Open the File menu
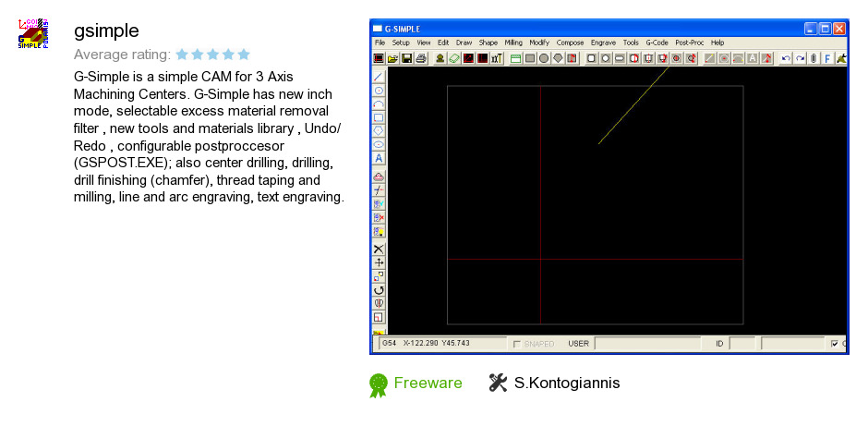The width and height of the screenshot is (868, 426). (x=380, y=43)
